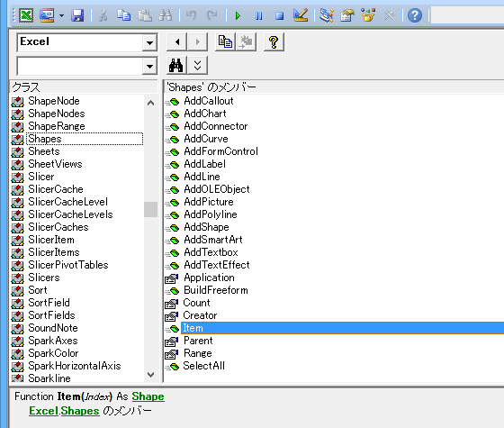Toggle Design Mode icon
Screen dimensions: 504x428
pos(301,15)
